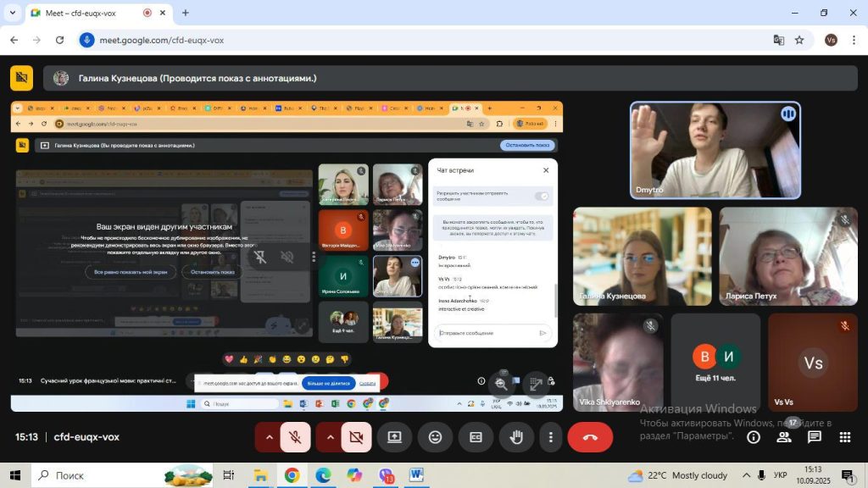Viewport: 868px width, 488px height.
Task: Click the audio indicator on Dmytro's tile
Action: [x=788, y=114]
